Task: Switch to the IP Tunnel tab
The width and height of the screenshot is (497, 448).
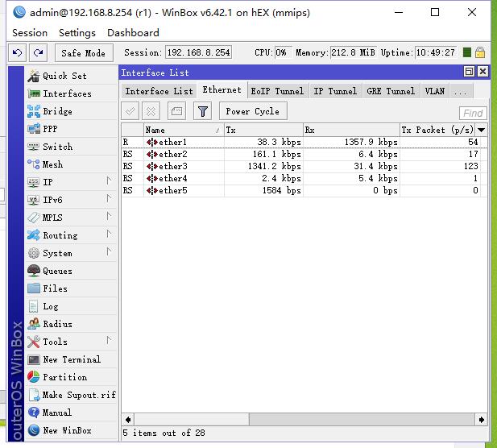Action: pyautogui.click(x=335, y=91)
